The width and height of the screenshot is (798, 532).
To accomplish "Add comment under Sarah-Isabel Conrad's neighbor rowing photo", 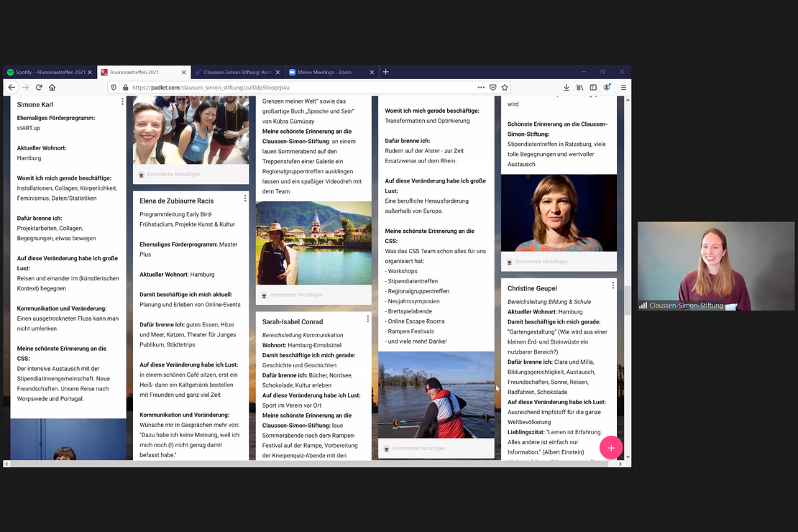I will pos(418,448).
